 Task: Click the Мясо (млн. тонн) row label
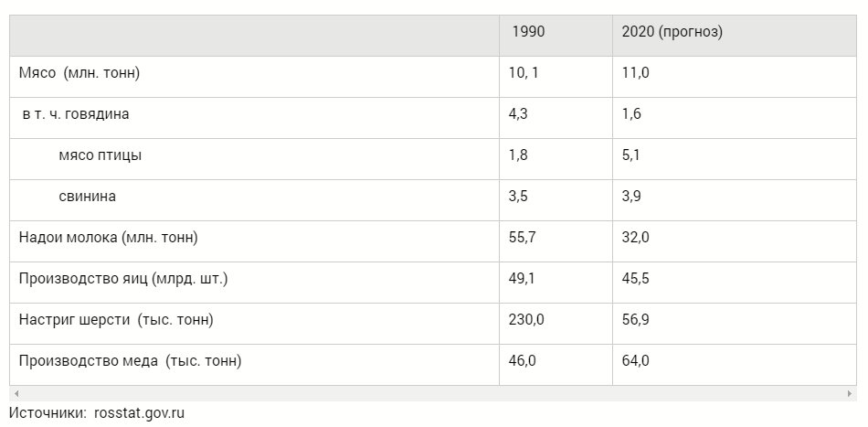click(79, 73)
